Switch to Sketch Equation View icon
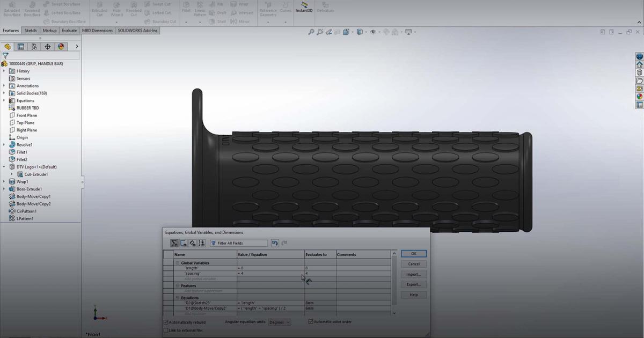The image size is (644, 338). click(x=184, y=243)
